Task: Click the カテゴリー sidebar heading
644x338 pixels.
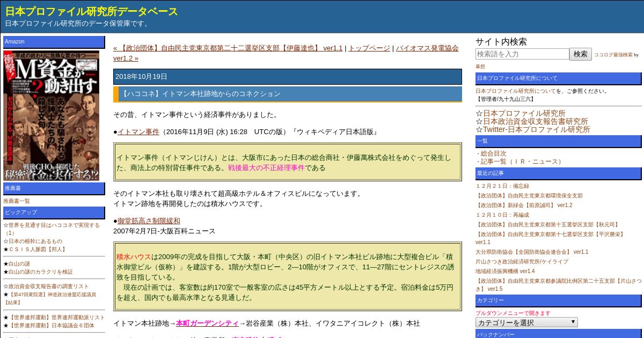Action: (558, 300)
